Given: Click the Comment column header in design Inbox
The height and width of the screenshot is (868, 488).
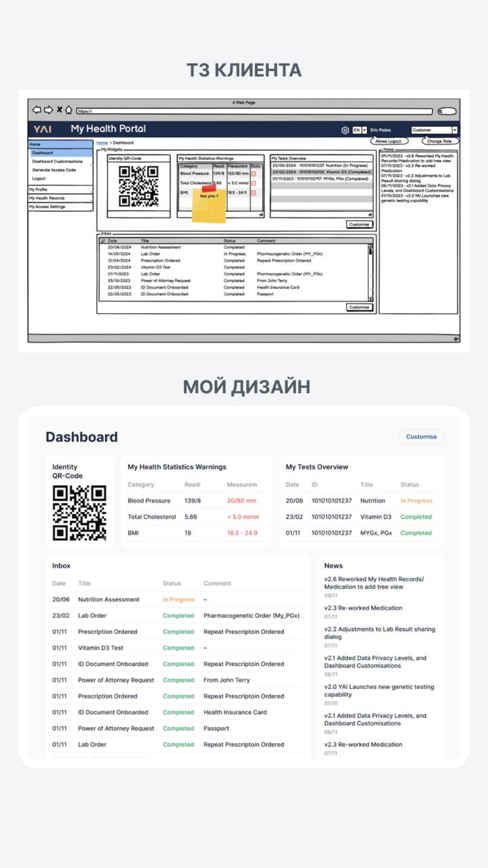Looking at the screenshot, I should 217,584.
